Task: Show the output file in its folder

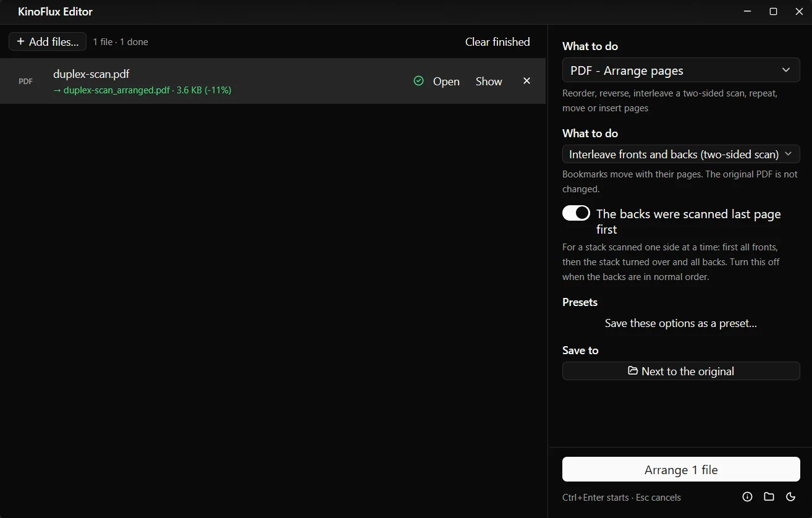Action: (489, 81)
